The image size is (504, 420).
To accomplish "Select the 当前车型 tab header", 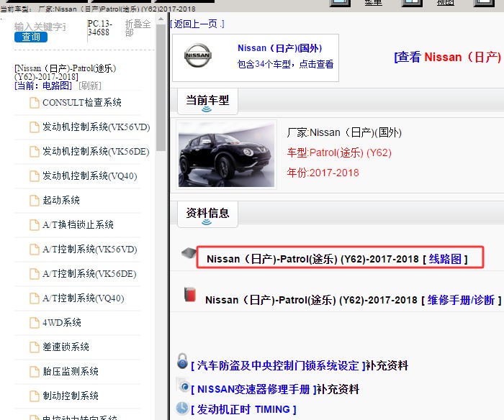I will (207, 101).
